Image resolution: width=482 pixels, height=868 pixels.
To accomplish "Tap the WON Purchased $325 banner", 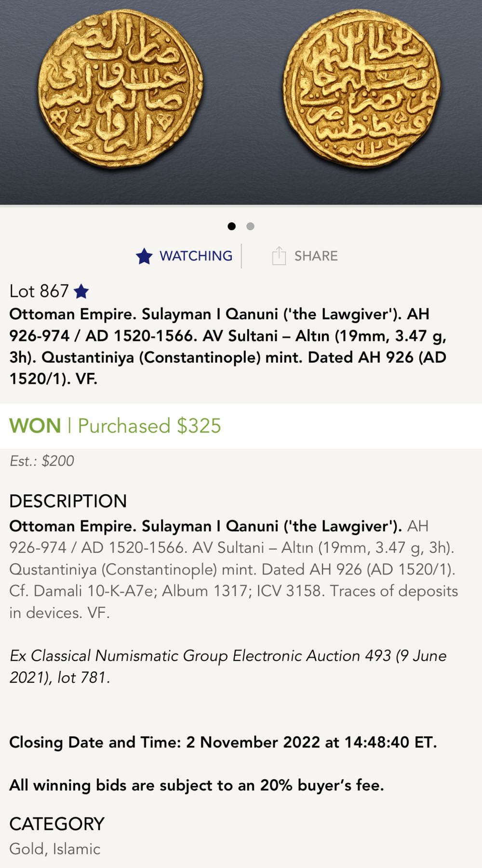I will [x=116, y=426].
